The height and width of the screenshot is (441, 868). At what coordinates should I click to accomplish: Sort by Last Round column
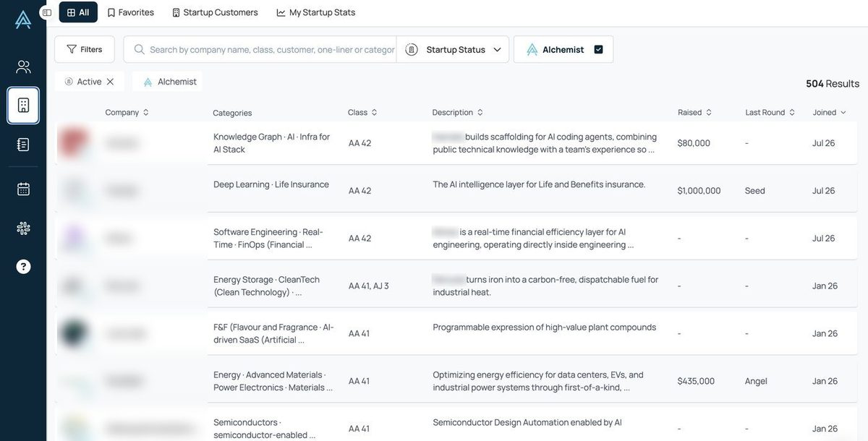click(x=770, y=112)
